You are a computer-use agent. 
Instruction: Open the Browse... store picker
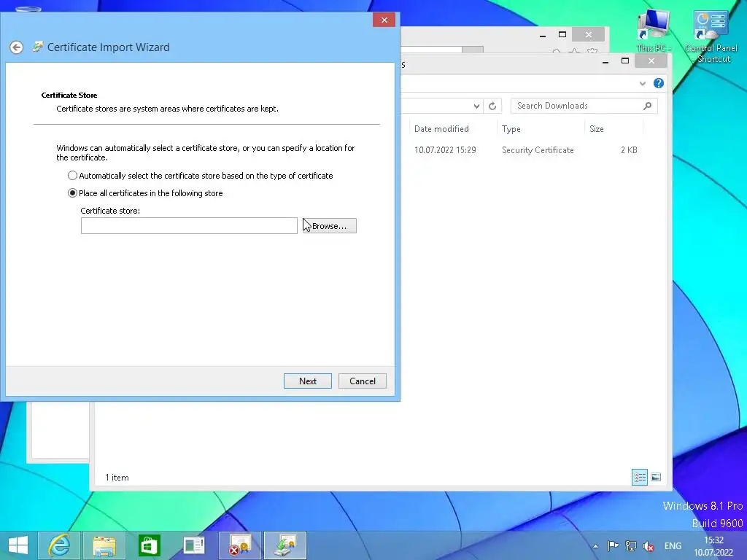pos(329,226)
